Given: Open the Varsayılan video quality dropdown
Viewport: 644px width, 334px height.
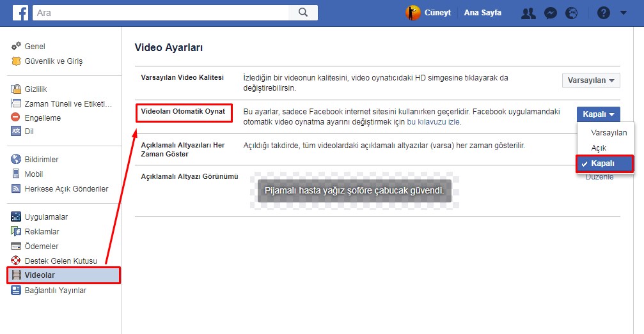Looking at the screenshot, I should coord(591,80).
